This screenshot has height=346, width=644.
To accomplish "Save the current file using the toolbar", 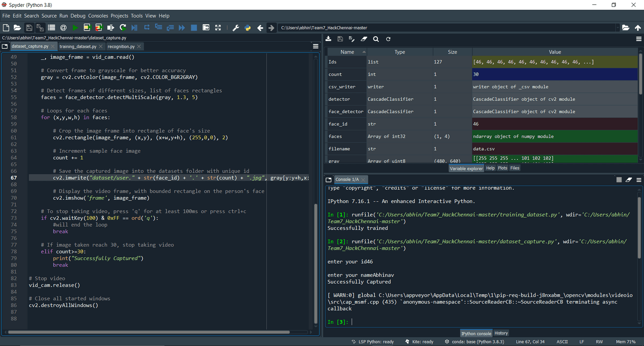I will (29, 28).
